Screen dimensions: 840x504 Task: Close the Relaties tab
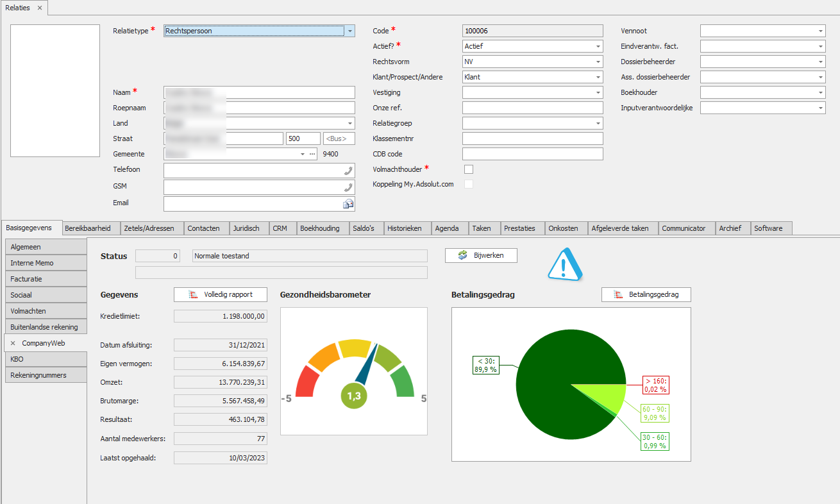point(40,8)
